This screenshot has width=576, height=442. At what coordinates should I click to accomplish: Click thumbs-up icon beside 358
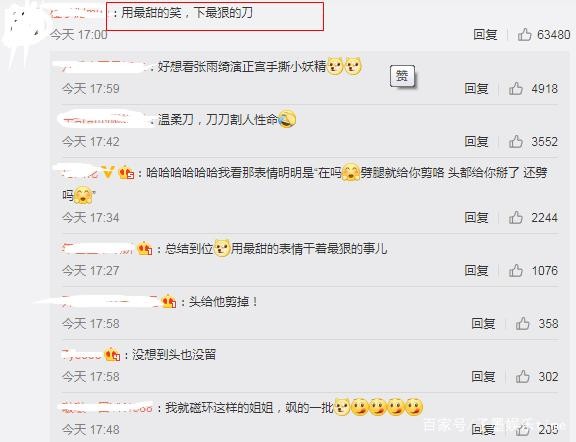(522, 323)
